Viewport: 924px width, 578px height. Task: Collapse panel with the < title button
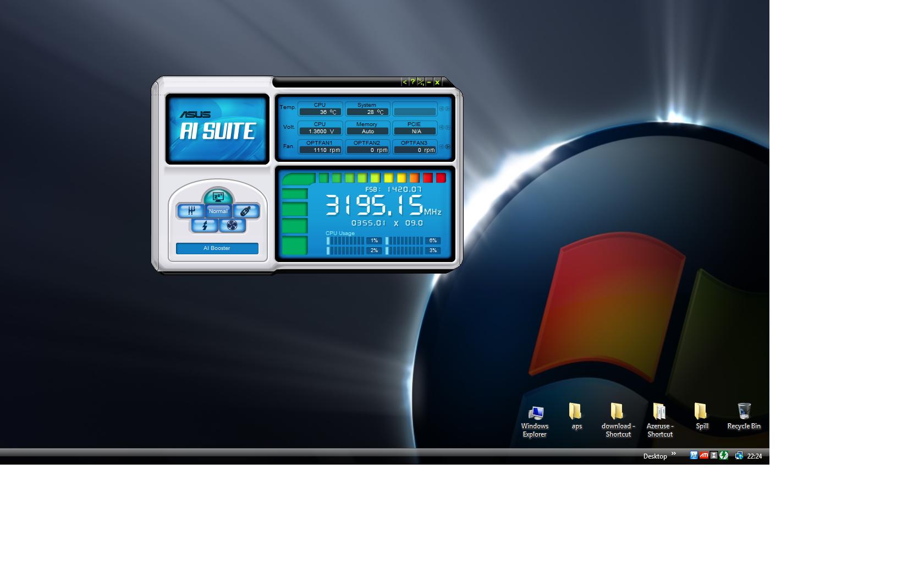(x=404, y=82)
